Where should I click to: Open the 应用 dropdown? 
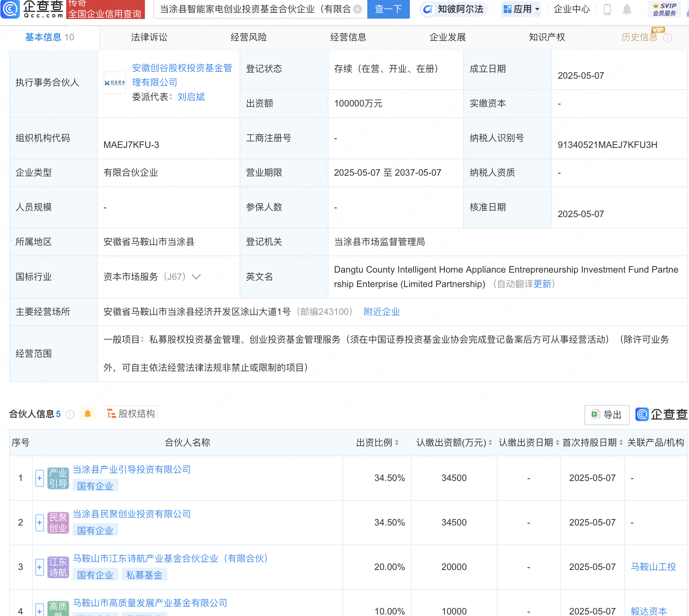521,10
